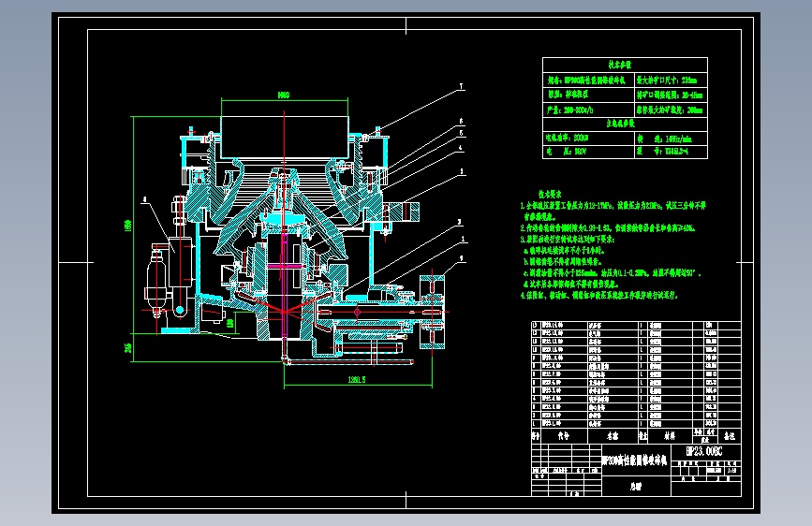Click balloon number 9 near the pulley
The height and width of the screenshot is (526, 812).
(461, 258)
